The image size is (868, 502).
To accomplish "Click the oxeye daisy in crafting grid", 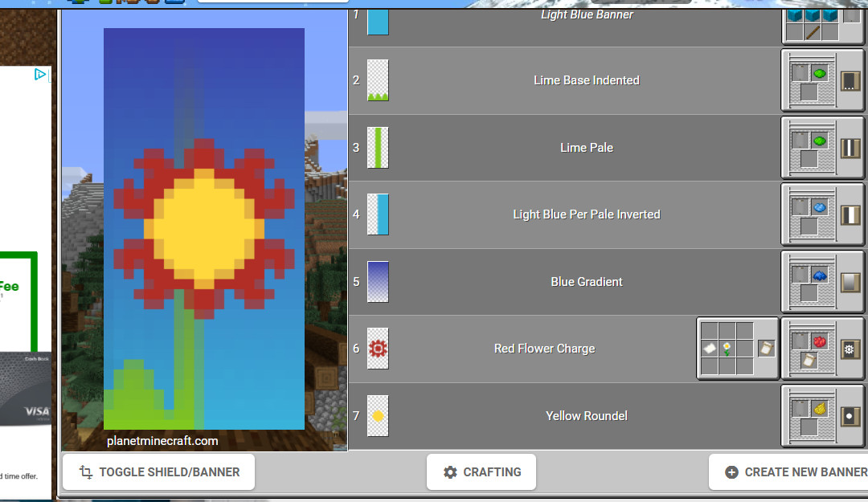I will [x=727, y=349].
